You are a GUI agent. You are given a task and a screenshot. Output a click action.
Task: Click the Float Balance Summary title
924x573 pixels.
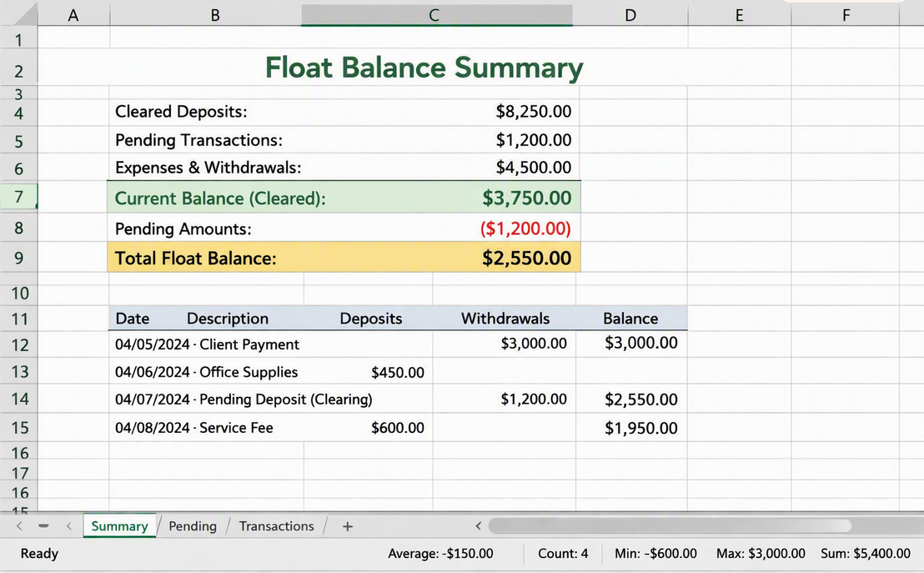tap(424, 68)
